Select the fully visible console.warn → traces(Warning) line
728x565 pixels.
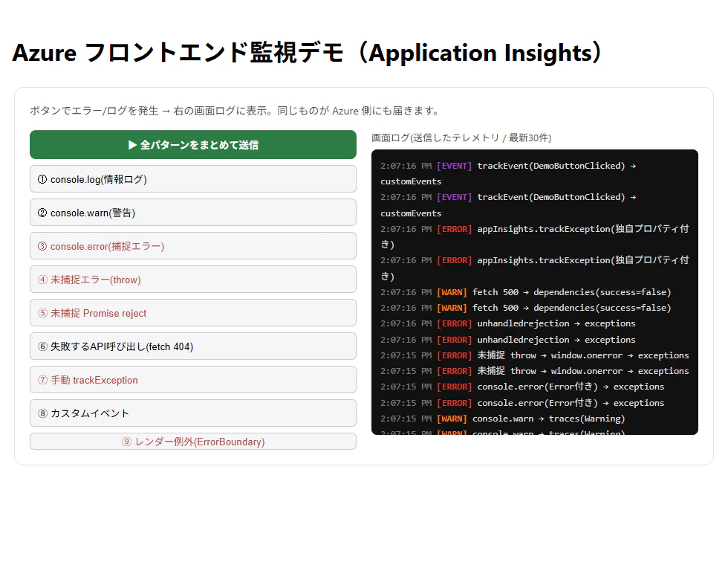503,418
